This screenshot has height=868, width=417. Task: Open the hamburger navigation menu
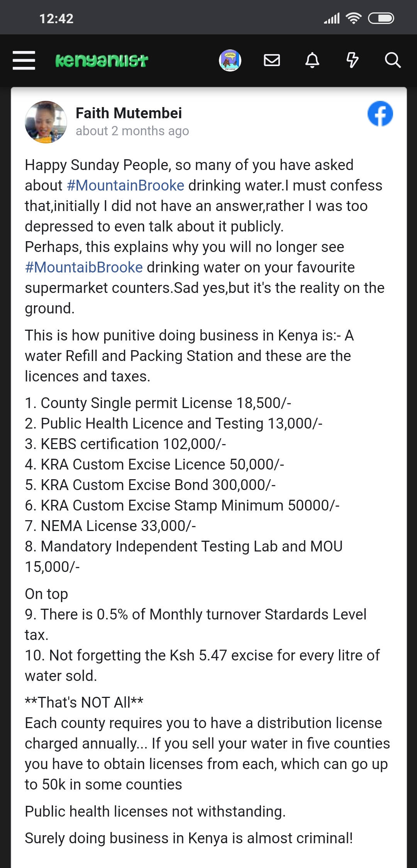(x=24, y=60)
